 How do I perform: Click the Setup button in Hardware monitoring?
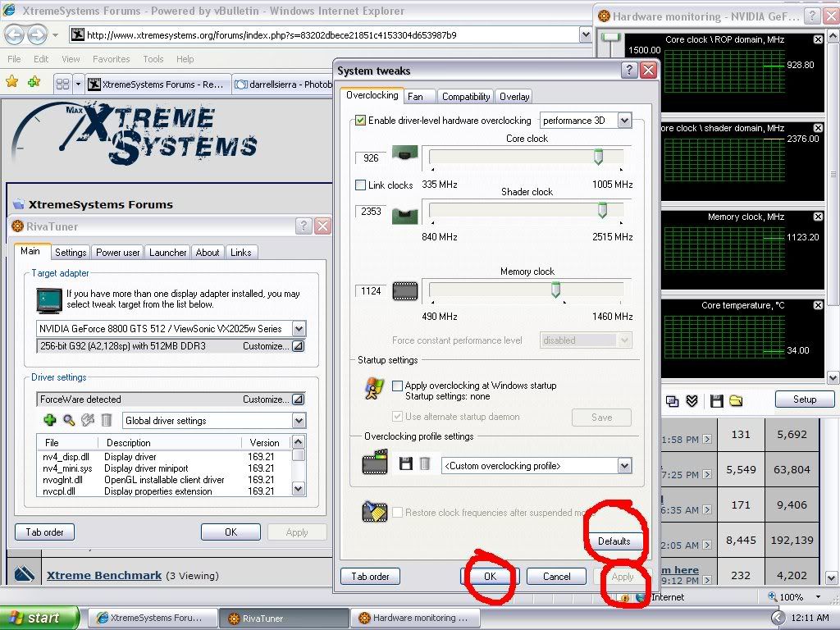coord(804,399)
